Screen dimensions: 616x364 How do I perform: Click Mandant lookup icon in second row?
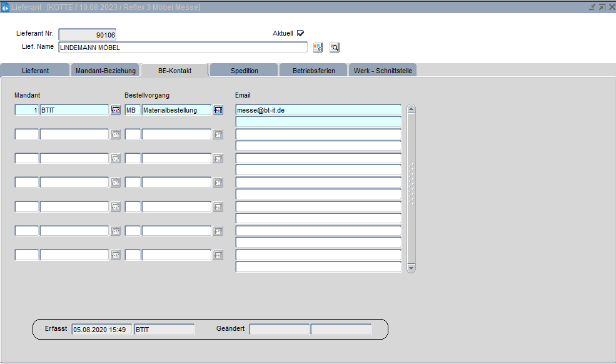(x=116, y=134)
